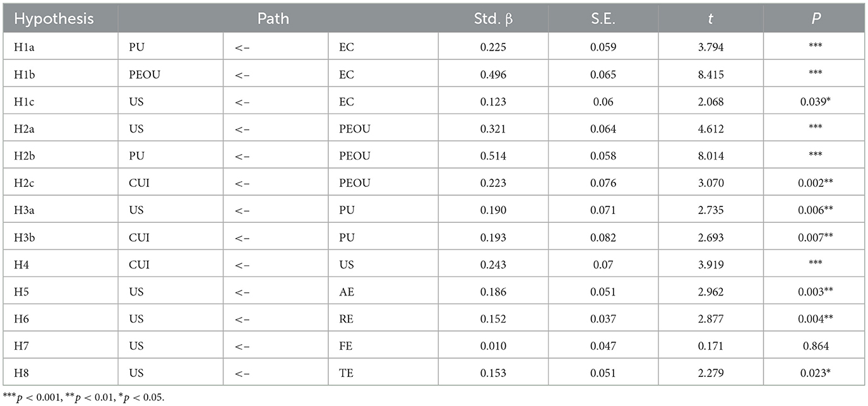The image size is (868, 406).
Task: Select the Hypothesis column header
Action: tap(54, 18)
